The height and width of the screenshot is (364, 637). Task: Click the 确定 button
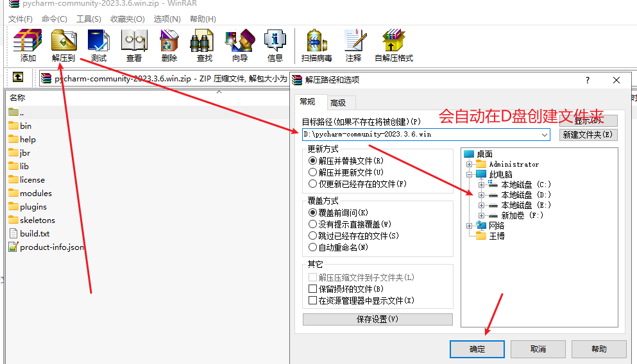(x=477, y=349)
